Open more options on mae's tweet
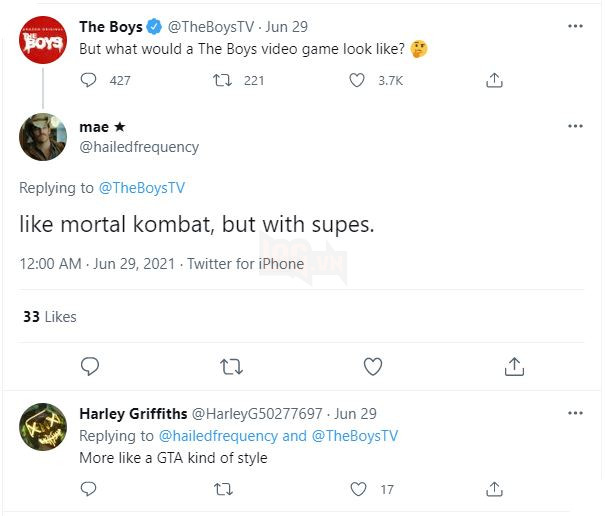Viewport: 606px width, 516px height. (575, 126)
